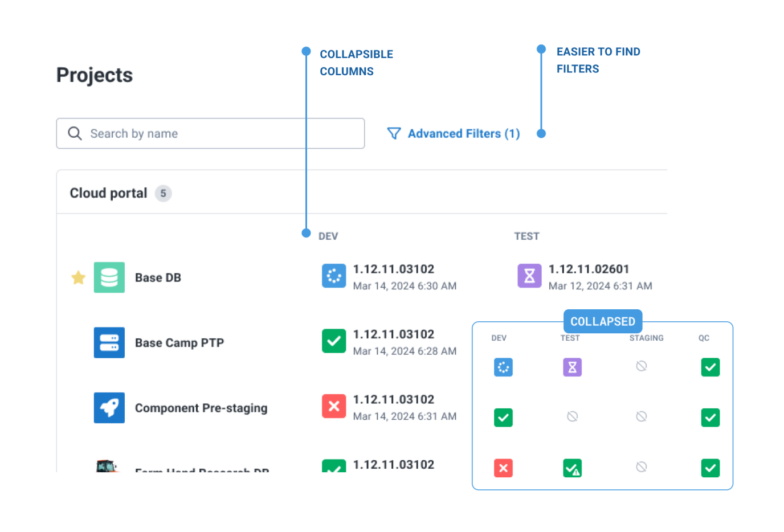Open Advanced Filters (1)
The height and width of the screenshot is (532, 784).
point(463,134)
